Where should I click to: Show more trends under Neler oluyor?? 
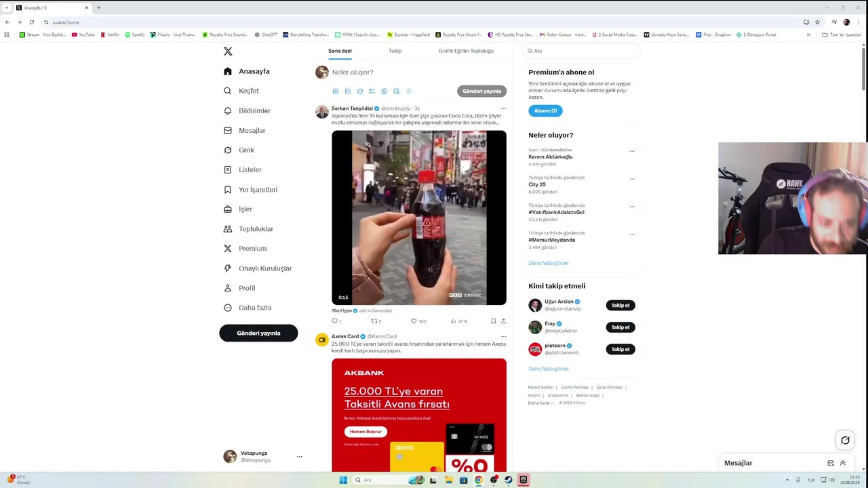click(549, 263)
